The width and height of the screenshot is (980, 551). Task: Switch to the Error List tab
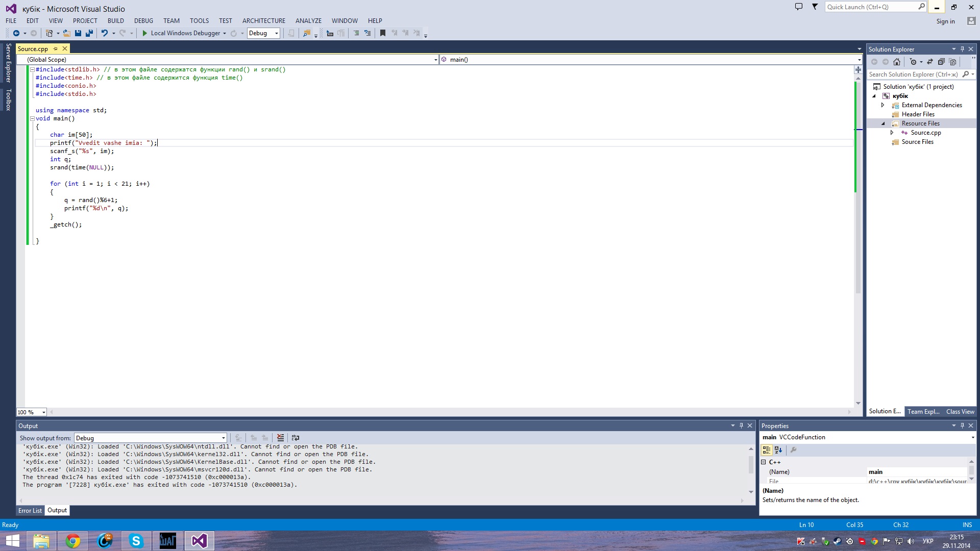click(x=30, y=510)
